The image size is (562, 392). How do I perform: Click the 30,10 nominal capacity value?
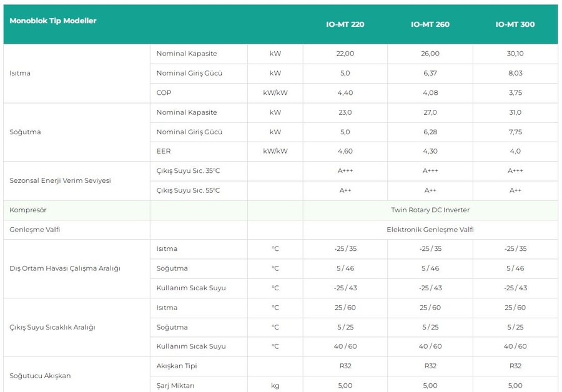515,54
